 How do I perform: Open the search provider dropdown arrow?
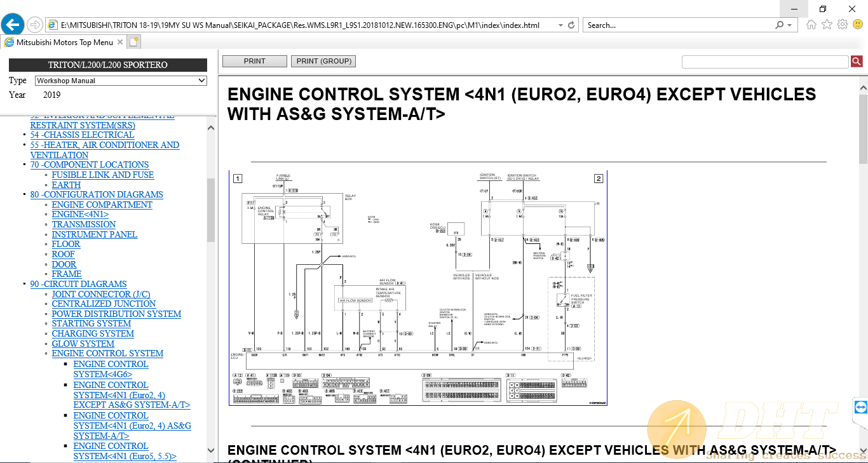coord(790,25)
